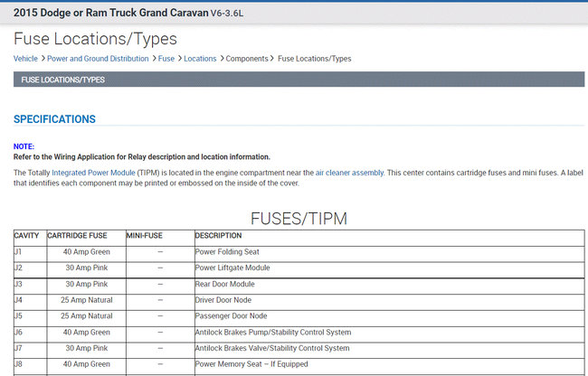Select '40 Amp Green' in row J1
The height and width of the screenshot is (376, 588).
87,251
